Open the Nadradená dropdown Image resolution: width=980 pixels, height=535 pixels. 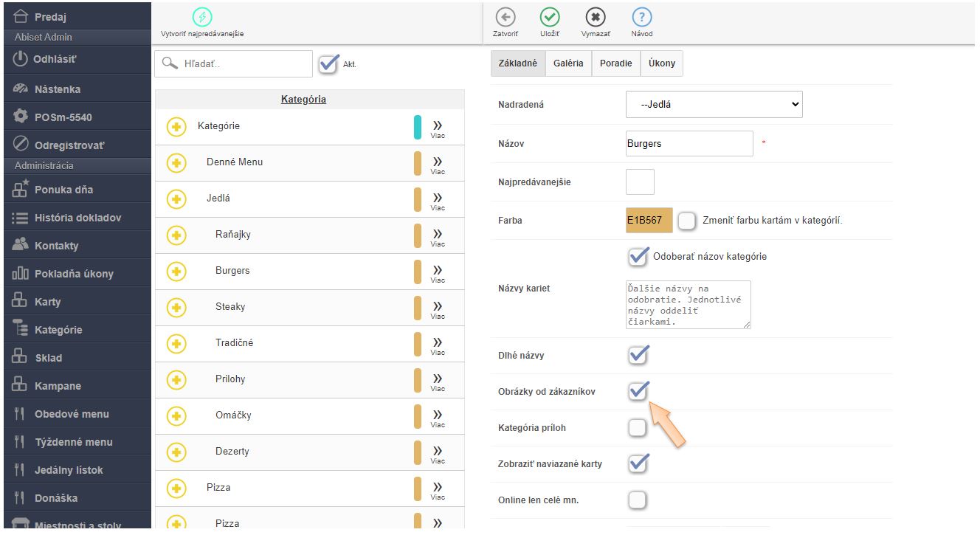[x=714, y=105]
